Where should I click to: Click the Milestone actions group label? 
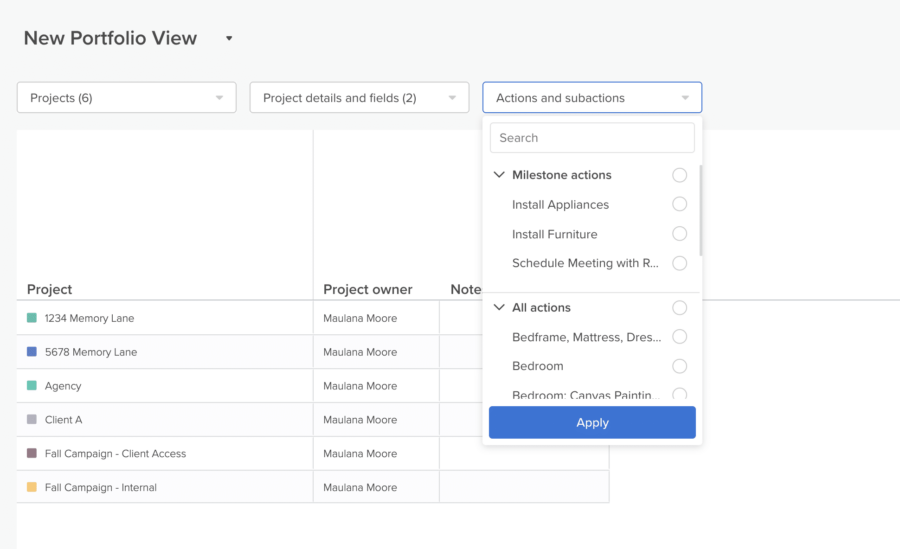point(561,175)
